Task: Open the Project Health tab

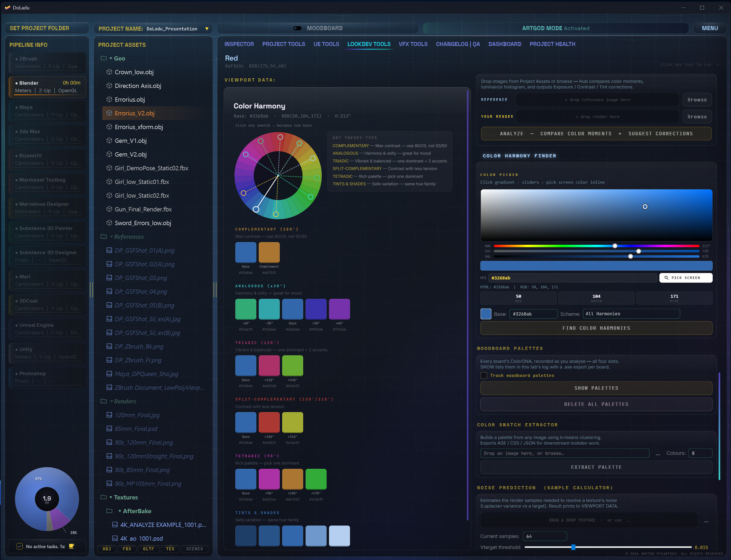Action: [x=552, y=44]
